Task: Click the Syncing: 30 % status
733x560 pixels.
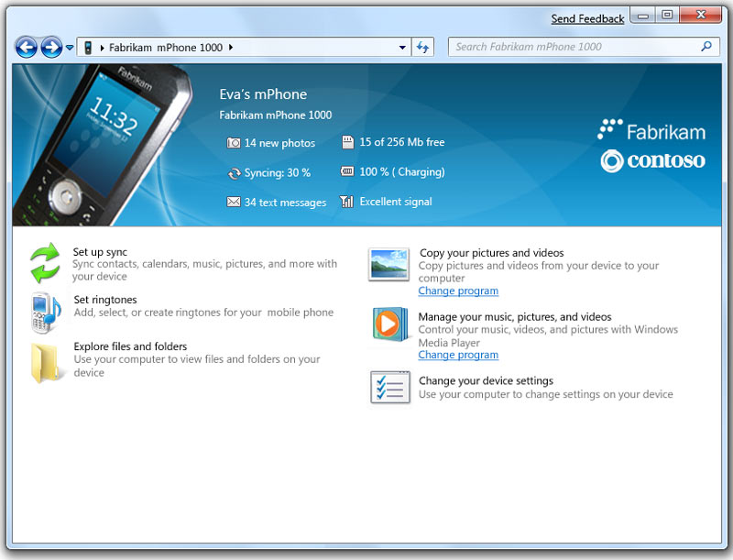Action: coord(278,172)
